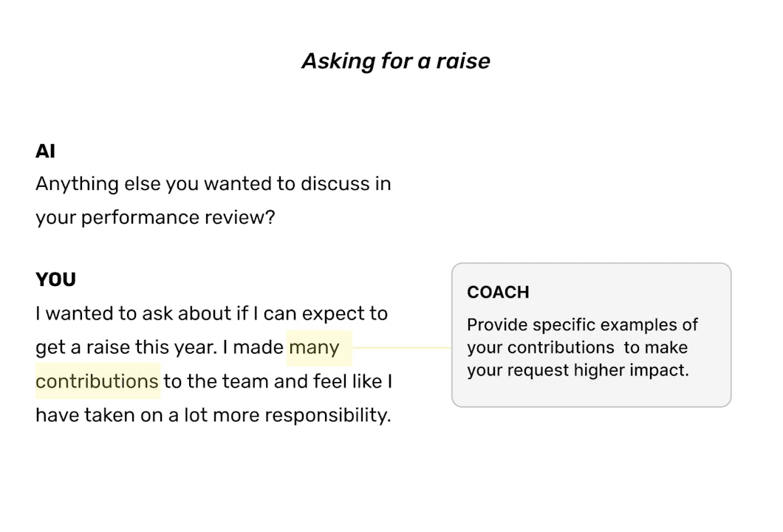Click 'Provide specific examples of' coach text
The width and height of the screenshot is (783, 532).
[582, 325]
